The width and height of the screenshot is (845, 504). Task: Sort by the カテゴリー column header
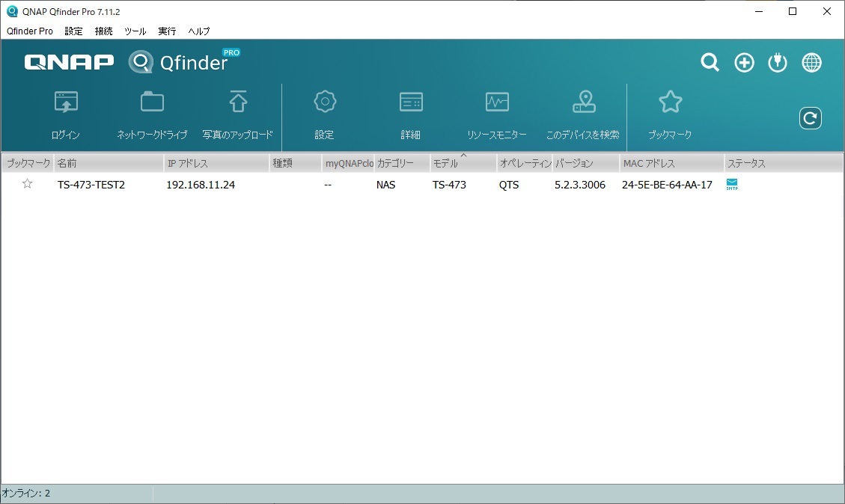[402, 163]
